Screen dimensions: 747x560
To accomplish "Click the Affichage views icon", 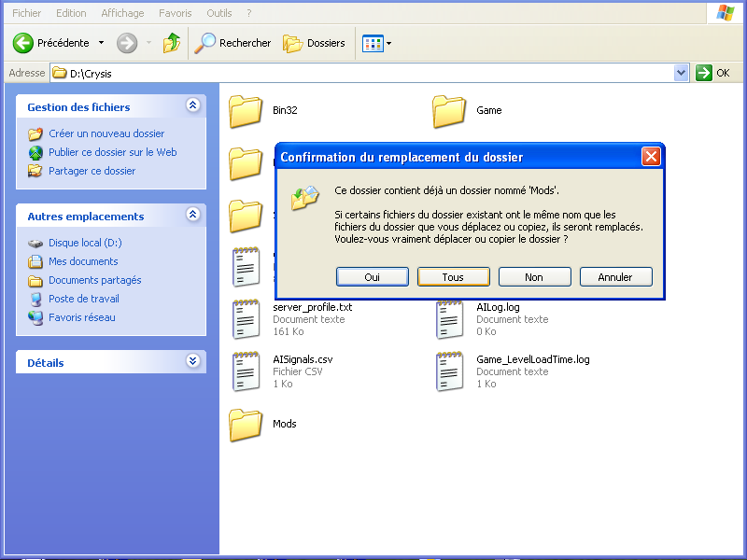I will pos(373,43).
